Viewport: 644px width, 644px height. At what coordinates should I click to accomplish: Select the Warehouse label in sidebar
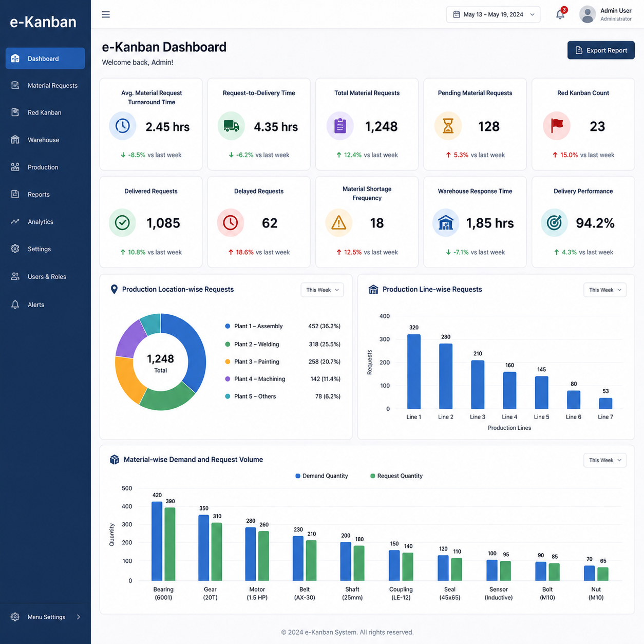[x=43, y=140]
